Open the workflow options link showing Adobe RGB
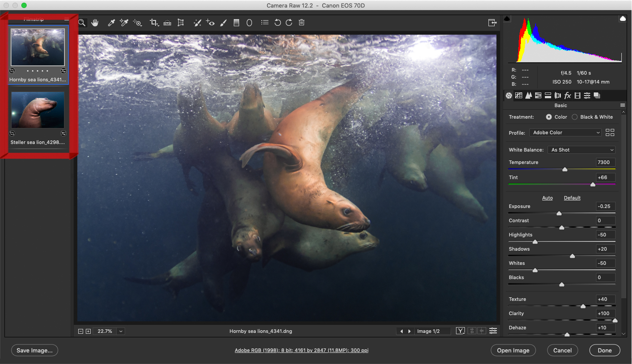This screenshot has height=364, width=632. (x=302, y=350)
